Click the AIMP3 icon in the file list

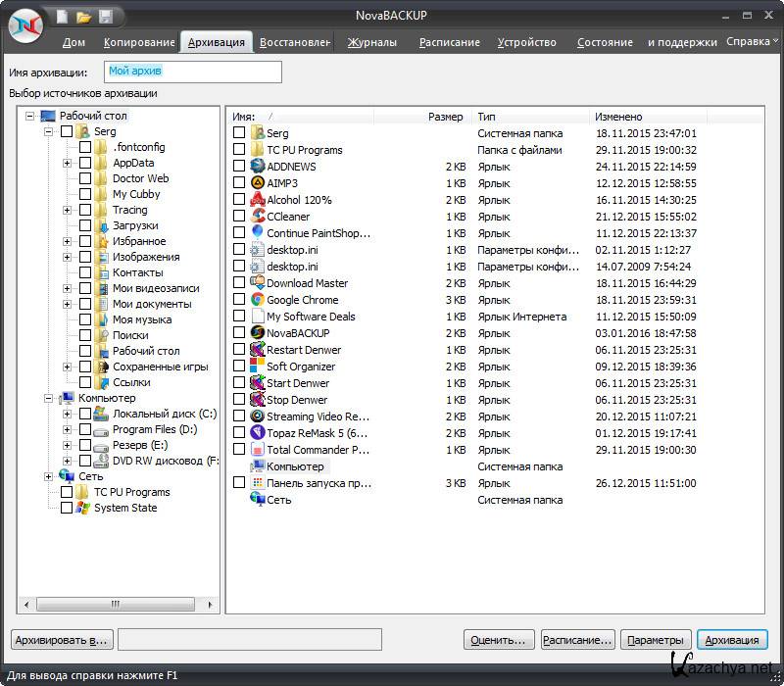pos(258,183)
